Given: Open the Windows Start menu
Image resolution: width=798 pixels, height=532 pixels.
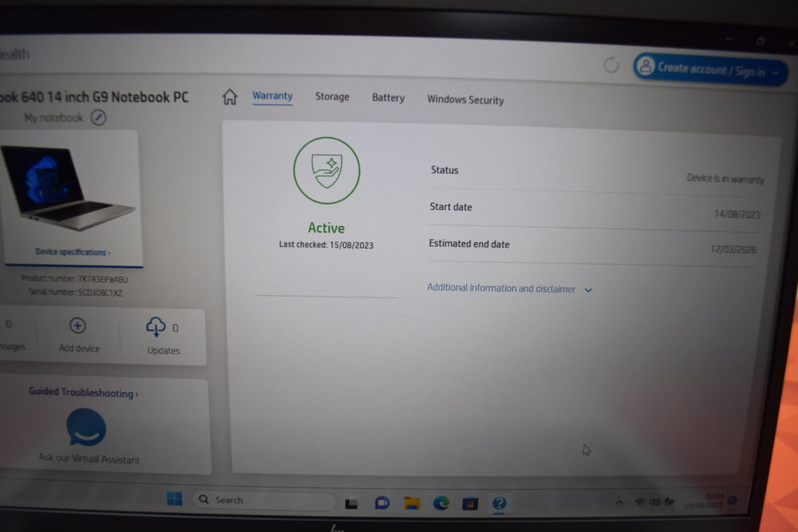Looking at the screenshot, I should point(175,499).
